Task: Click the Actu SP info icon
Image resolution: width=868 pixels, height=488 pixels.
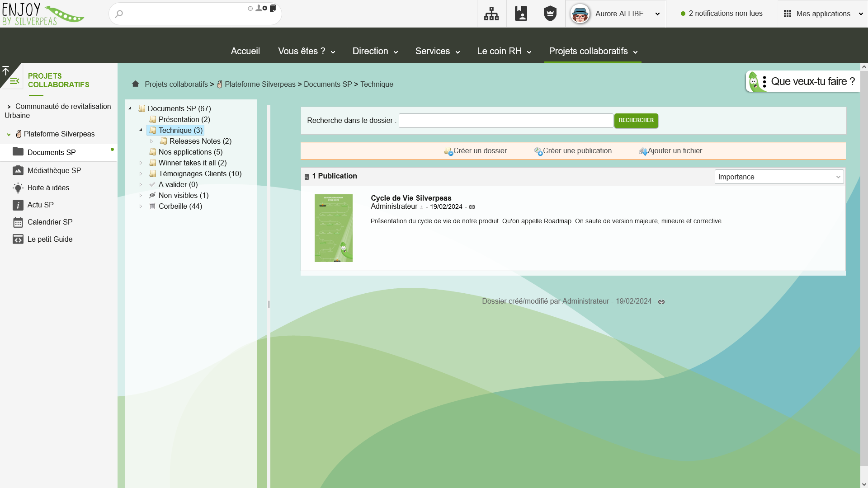Action: pyautogui.click(x=18, y=205)
